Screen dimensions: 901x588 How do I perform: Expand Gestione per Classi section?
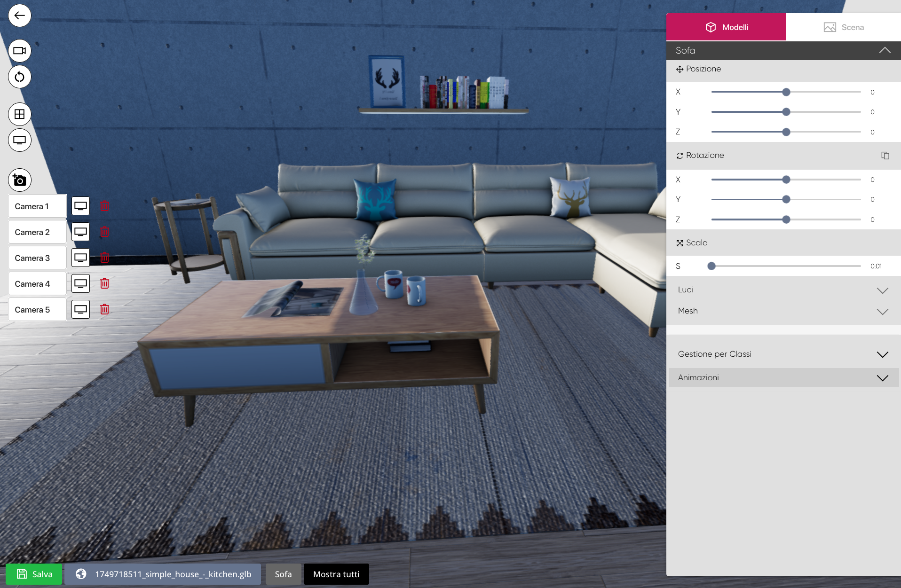pos(882,354)
